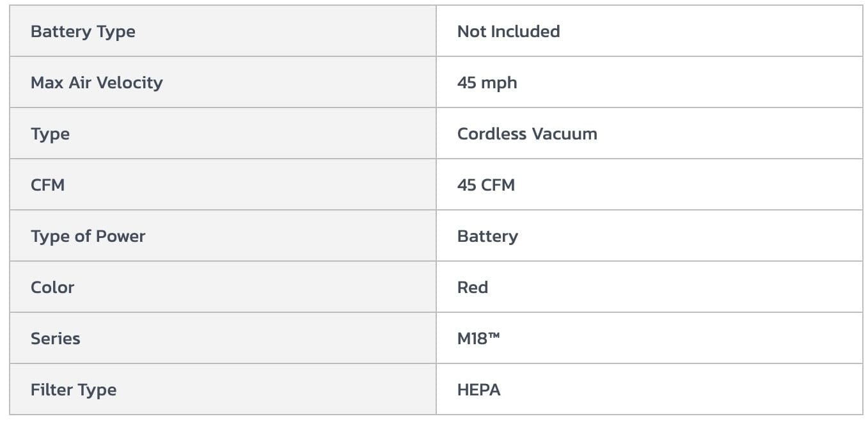Select the Red color value
868x421 pixels.
click(473, 287)
